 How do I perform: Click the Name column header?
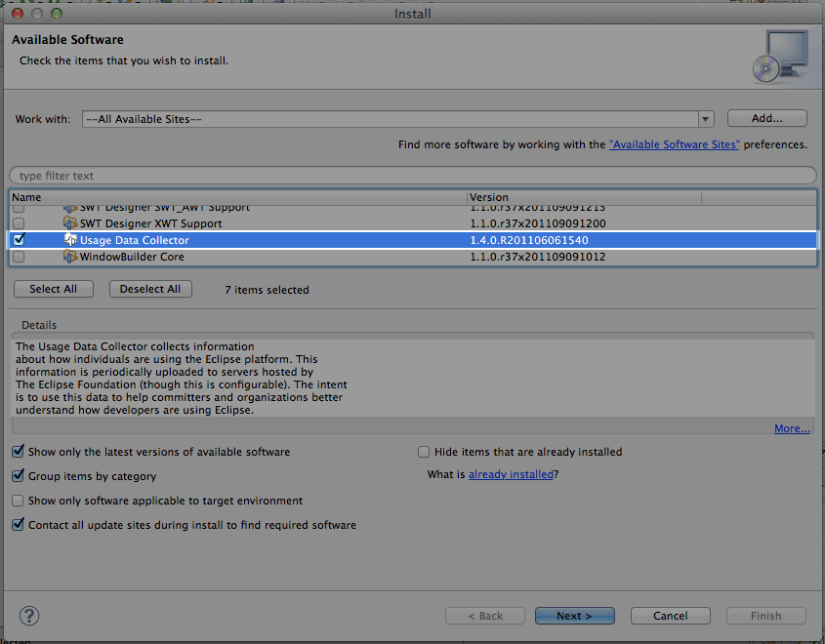238,197
